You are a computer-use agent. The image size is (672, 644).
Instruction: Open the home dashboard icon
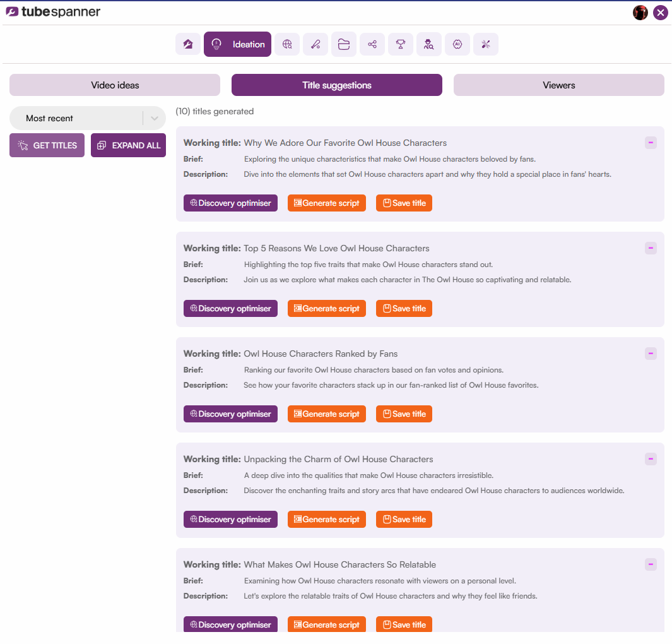click(187, 44)
